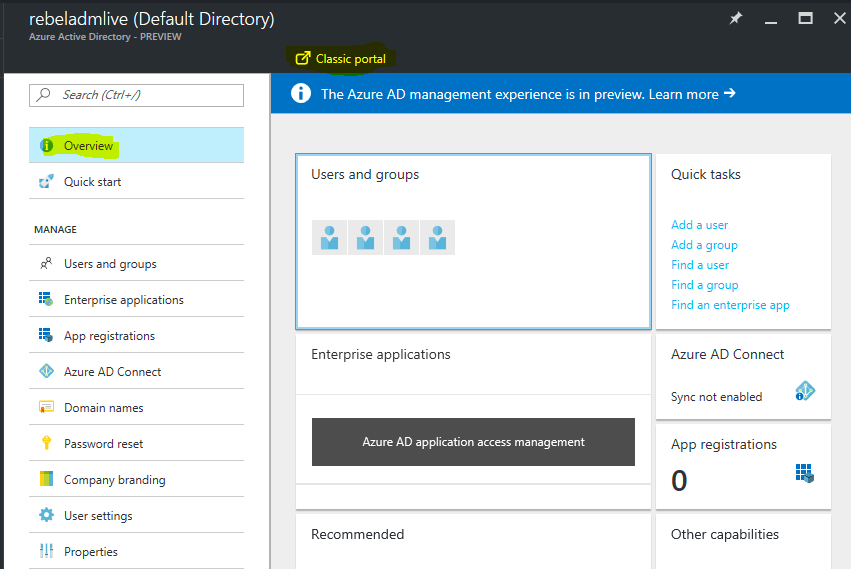Focus the Search (Ctrl+/) input field
This screenshot has height=569, width=851.
click(136, 95)
